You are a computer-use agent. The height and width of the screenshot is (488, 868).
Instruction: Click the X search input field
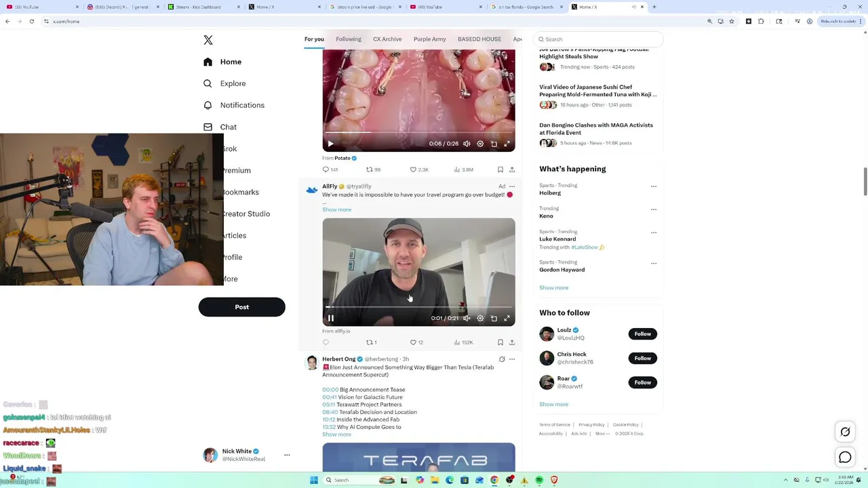[598, 39]
